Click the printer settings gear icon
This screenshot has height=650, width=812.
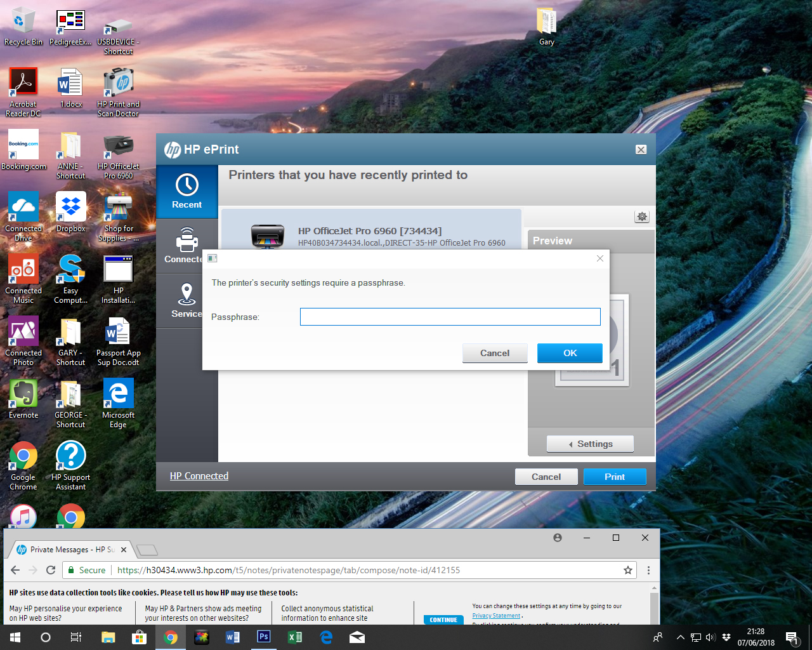(641, 216)
